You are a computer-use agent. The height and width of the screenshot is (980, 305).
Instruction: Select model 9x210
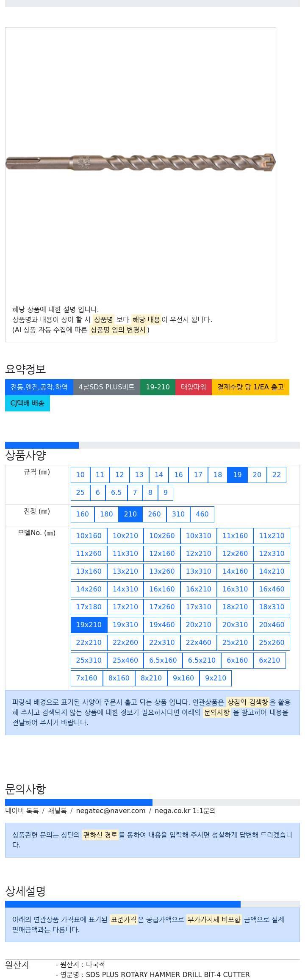coord(216,678)
